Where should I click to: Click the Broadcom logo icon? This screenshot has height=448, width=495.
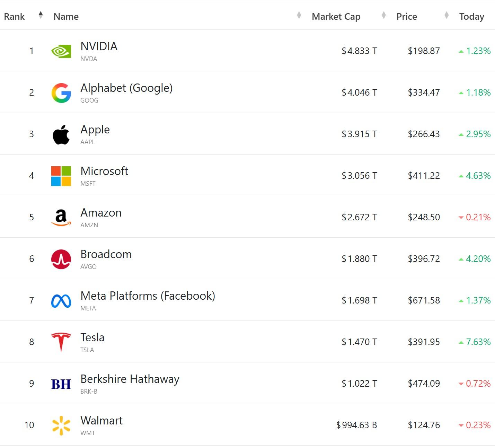click(61, 259)
